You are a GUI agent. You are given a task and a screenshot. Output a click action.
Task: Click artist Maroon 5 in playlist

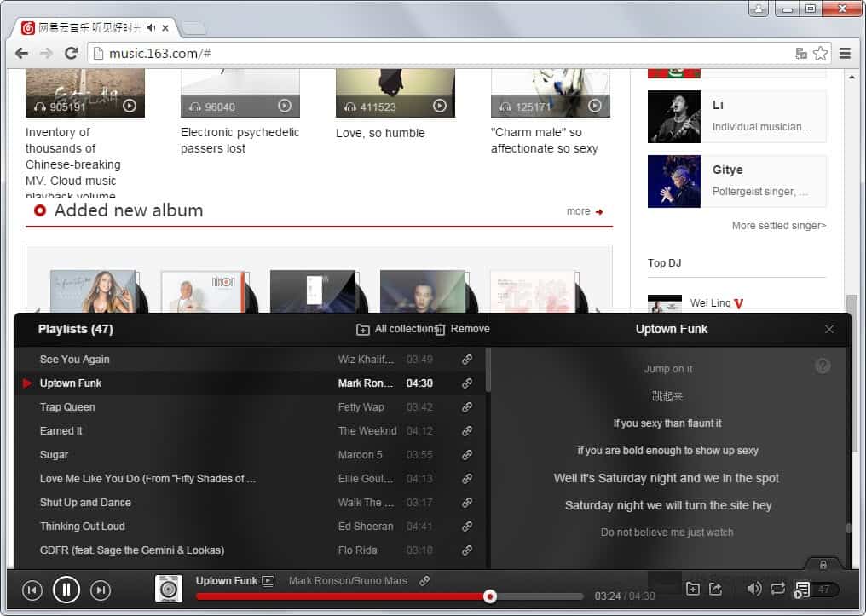[x=360, y=455]
